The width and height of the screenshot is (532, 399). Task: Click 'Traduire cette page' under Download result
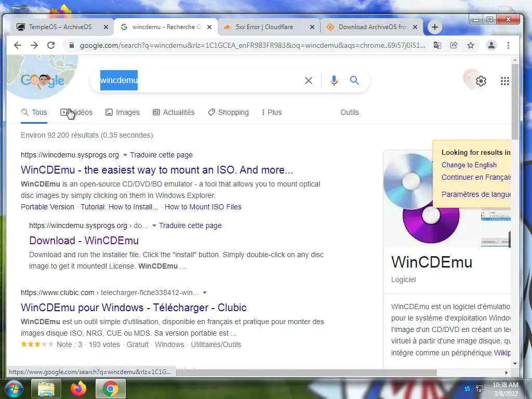190,225
